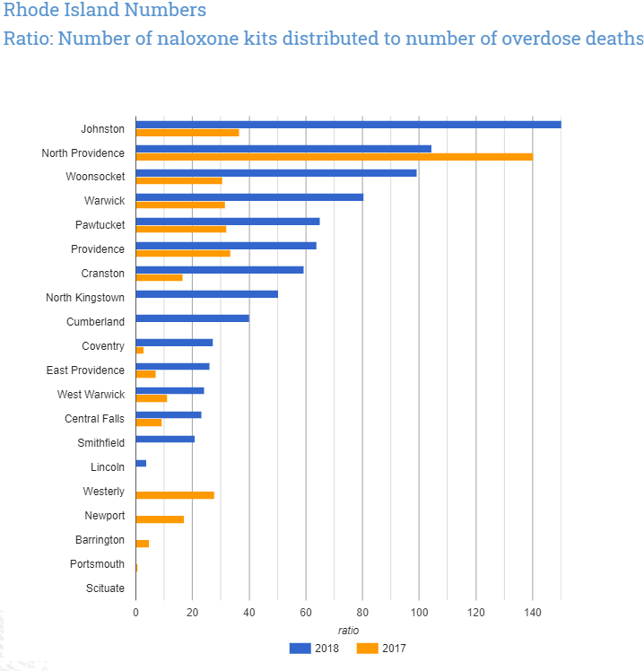Select Johnston's orange 2017 bar
Screen dimensions: 644x671
187,133
